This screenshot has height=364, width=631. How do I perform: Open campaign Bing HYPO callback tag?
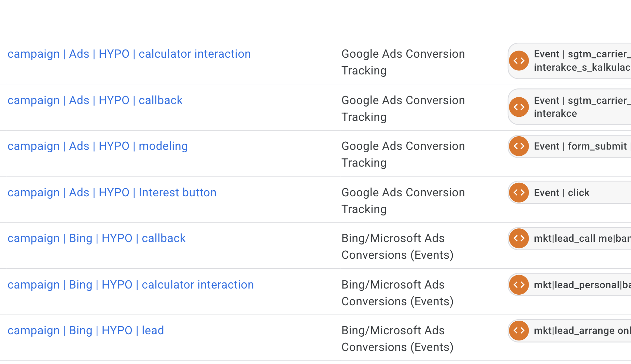(97, 238)
